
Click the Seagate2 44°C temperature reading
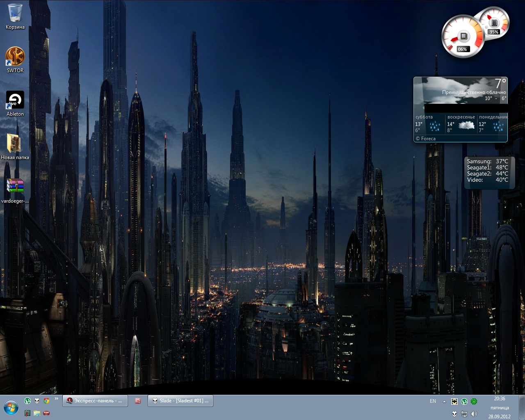[487, 173]
